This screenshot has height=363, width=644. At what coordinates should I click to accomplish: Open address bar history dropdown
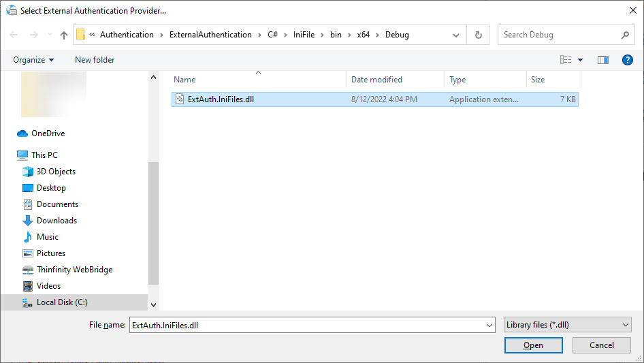(456, 35)
